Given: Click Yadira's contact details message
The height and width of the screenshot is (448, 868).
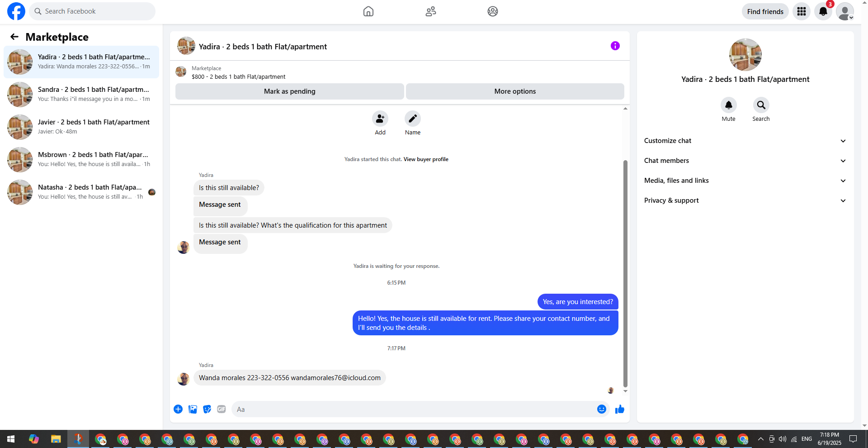Looking at the screenshot, I should (290, 378).
